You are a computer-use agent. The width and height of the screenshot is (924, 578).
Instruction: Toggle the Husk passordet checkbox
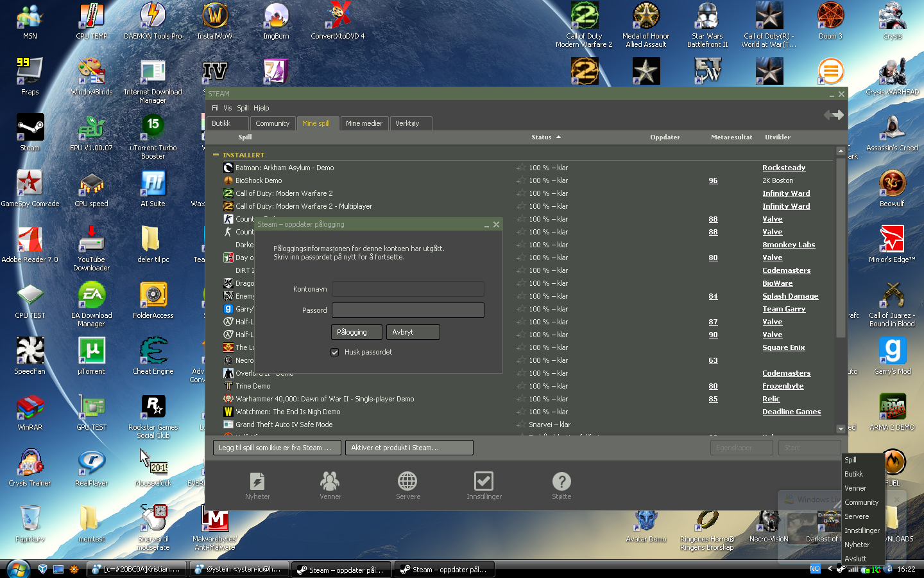point(334,352)
